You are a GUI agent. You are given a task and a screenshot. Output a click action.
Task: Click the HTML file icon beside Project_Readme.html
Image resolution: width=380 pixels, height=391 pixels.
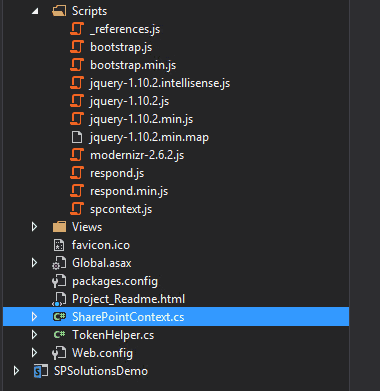pyautogui.click(x=59, y=299)
